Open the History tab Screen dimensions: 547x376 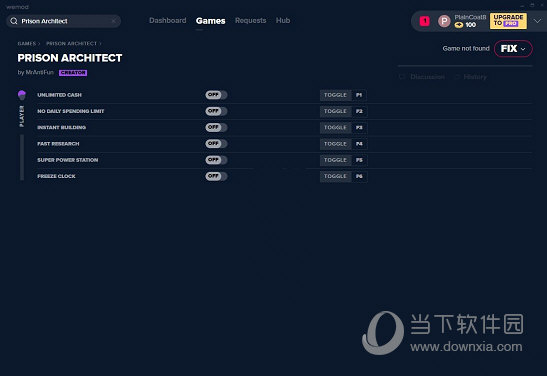tap(475, 77)
